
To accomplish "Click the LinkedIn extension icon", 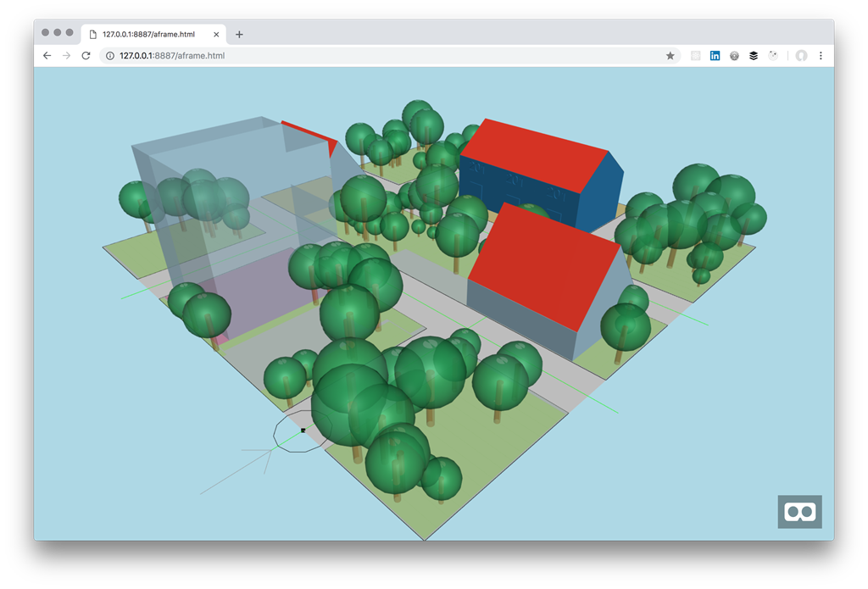I will point(715,56).
